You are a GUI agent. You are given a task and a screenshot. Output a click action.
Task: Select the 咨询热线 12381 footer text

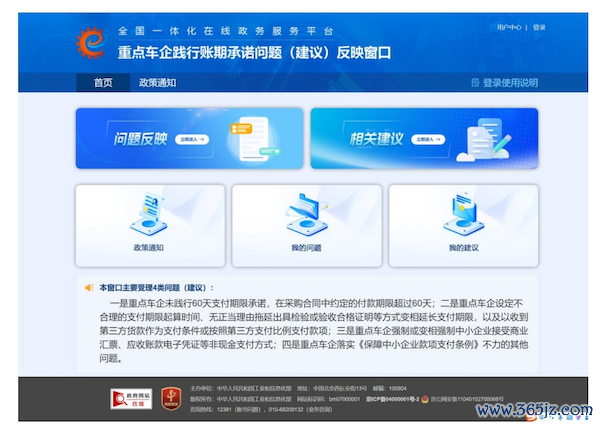[x=261, y=409]
